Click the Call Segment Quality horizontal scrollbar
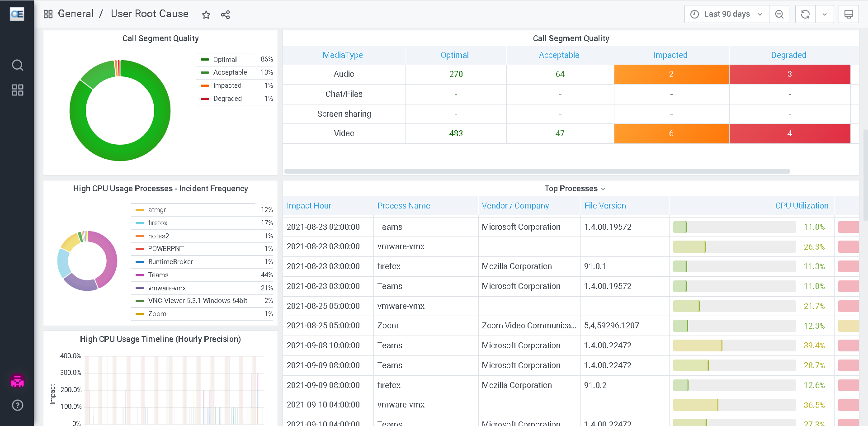The height and width of the screenshot is (426, 868). click(537, 171)
